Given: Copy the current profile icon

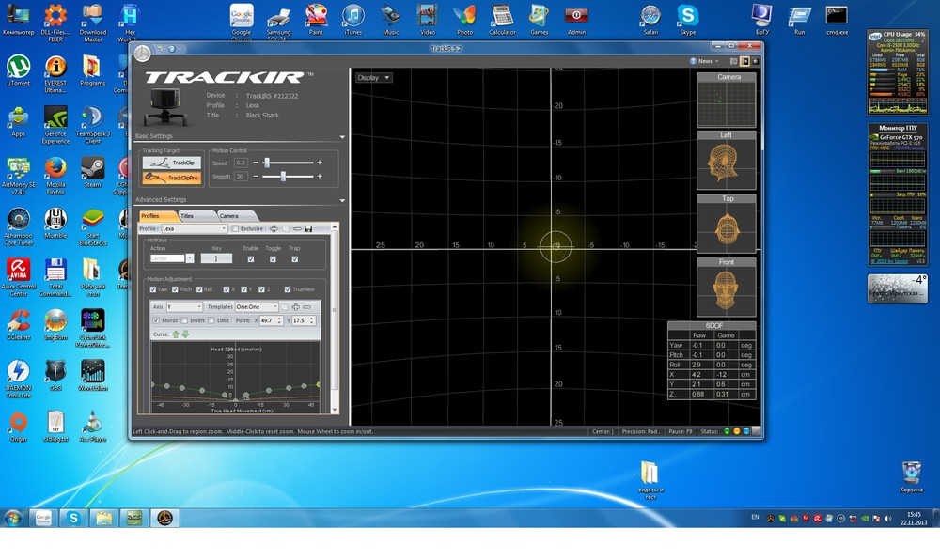Looking at the screenshot, I should click(286, 228).
